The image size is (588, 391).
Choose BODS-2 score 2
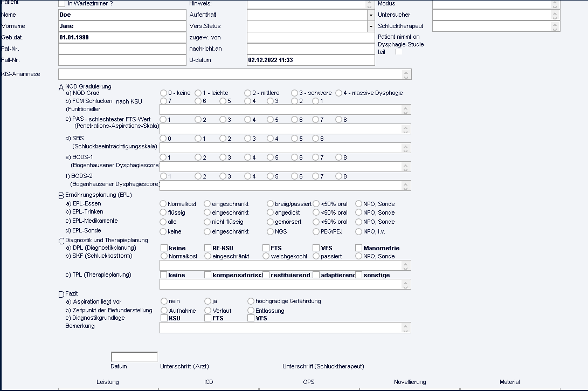(x=198, y=176)
